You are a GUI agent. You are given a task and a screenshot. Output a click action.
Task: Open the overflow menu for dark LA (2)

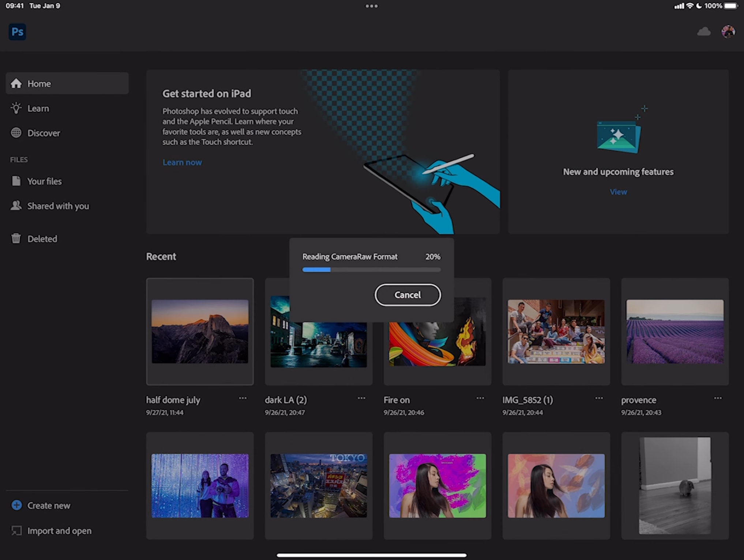[x=362, y=398]
